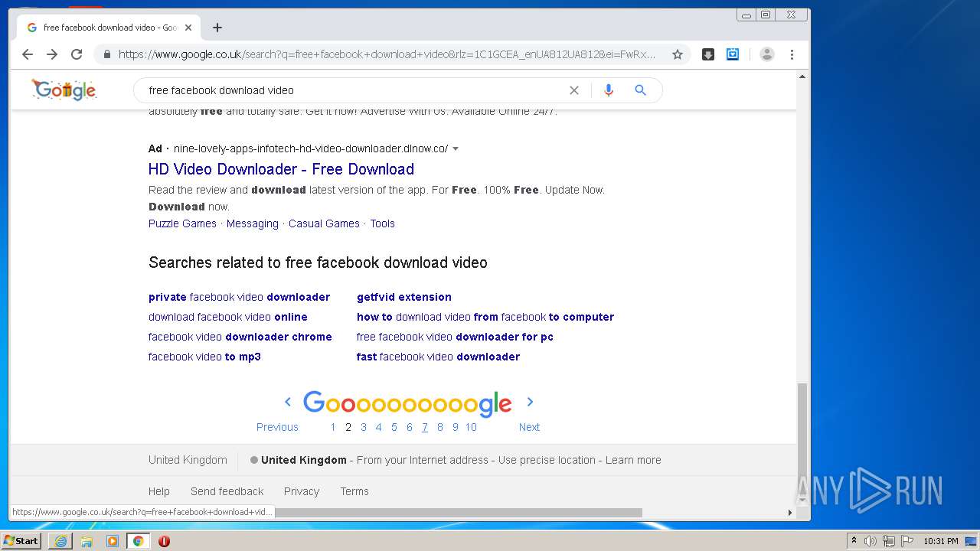
Task: Jump to results page 10
Action: coord(471,427)
